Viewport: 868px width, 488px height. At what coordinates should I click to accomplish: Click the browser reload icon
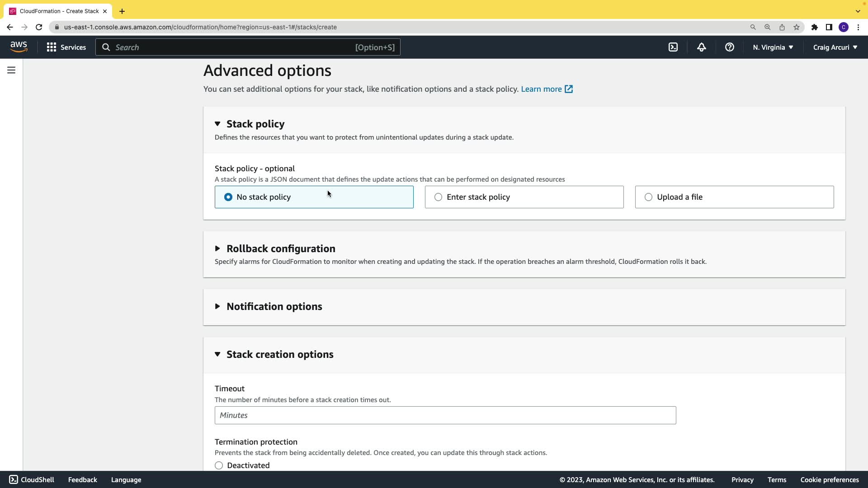(39, 27)
